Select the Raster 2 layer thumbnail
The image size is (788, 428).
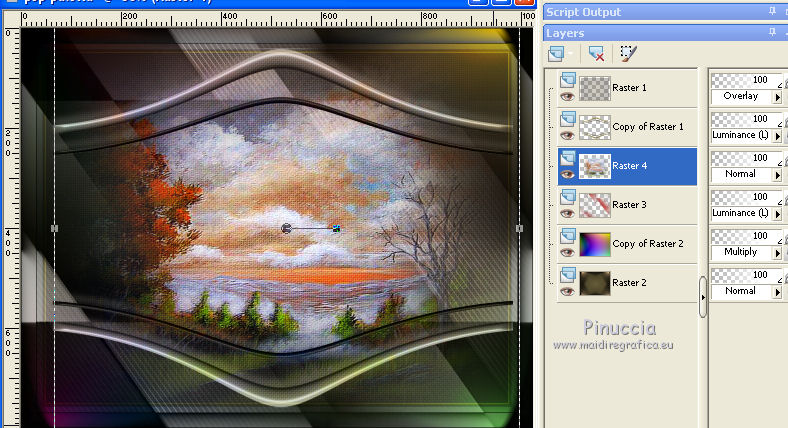pyautogui.click(x=595, y=283)
